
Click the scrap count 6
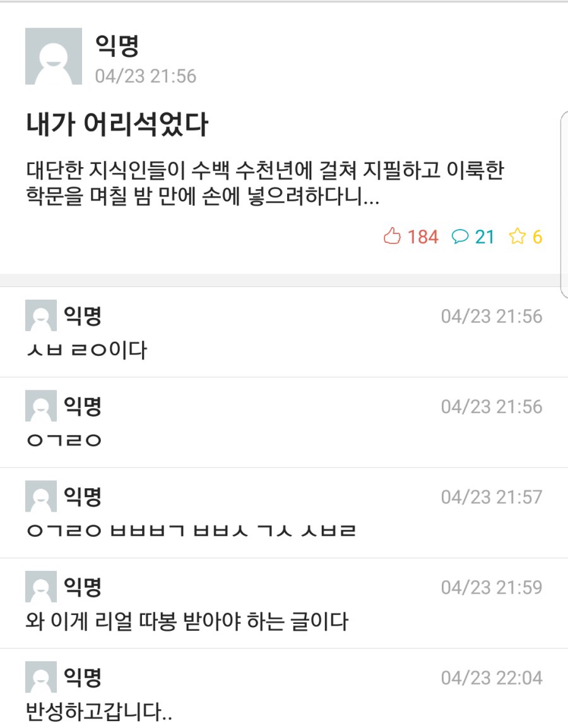537,237
